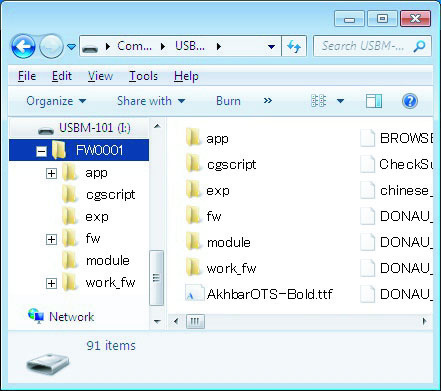Viewport: 441px width, 391px height.
Task: Open the View menu
Action: pyautogui.click(x=100, y=76)
